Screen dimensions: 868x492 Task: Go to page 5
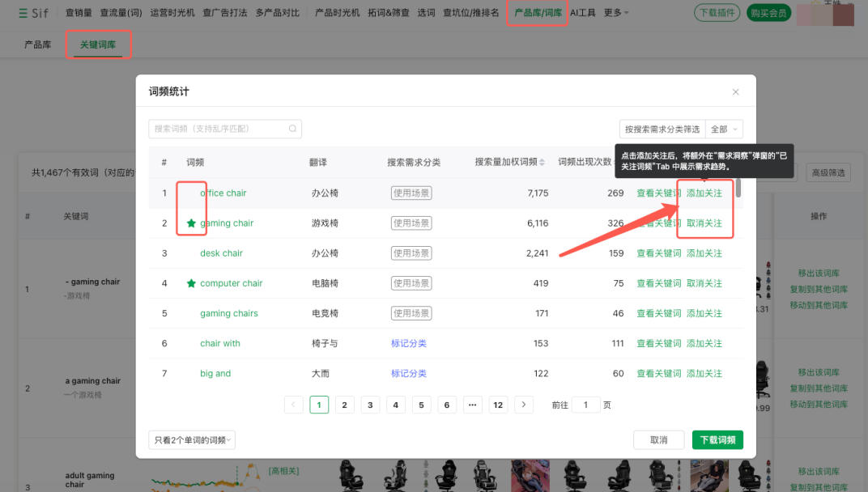(x=421, y=405)
